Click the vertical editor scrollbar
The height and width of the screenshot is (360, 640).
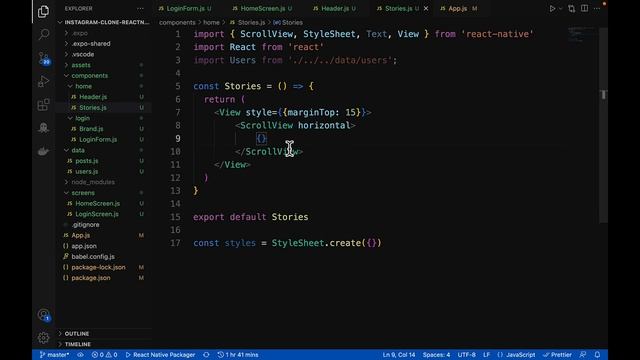603,124
